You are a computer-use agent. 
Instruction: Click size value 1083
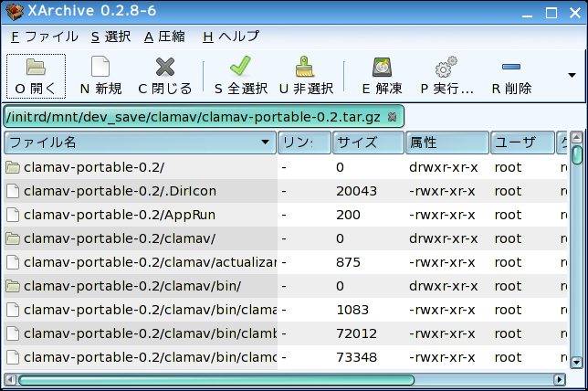(352, 310)
